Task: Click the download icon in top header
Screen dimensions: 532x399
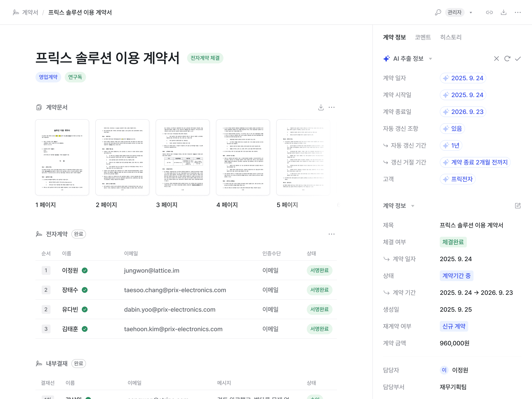Action: [504, 12]
